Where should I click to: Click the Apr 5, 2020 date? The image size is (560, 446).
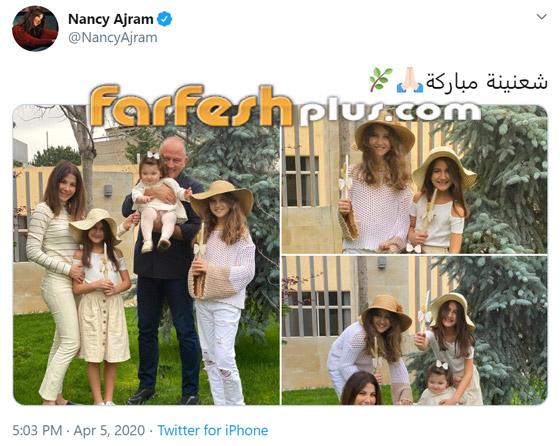coord(109,430)
